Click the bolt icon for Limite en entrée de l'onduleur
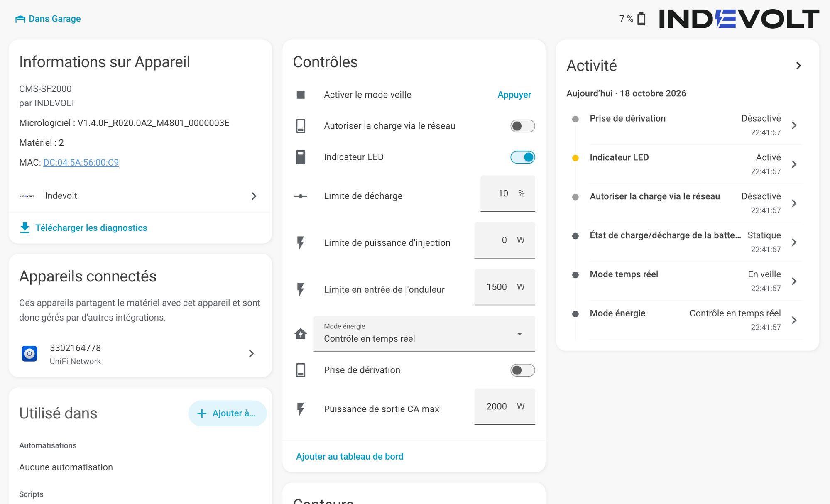Screen dimensions: 830x504 pyautogui.click(x=301, y=289)
